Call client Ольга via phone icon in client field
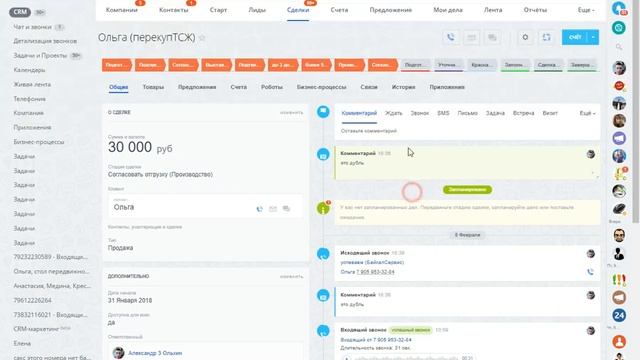The height and width of the screenshot is (360, 640). [x=260, y=209]
